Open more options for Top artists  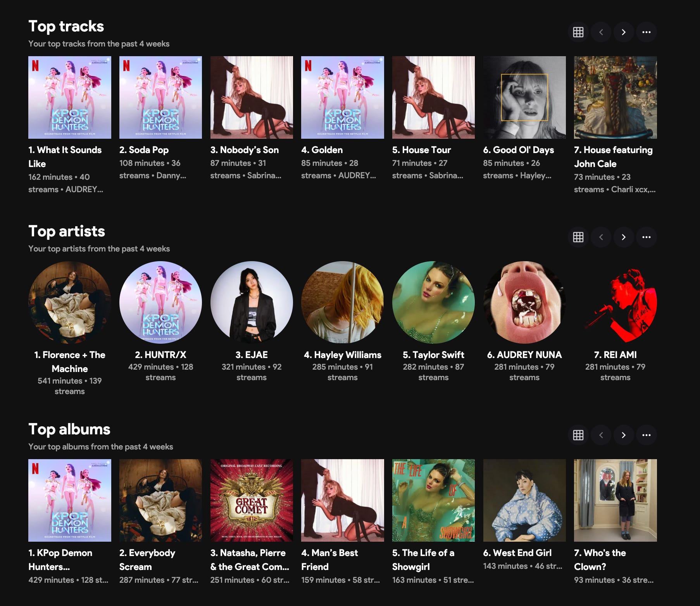click(x=646, y=237)
